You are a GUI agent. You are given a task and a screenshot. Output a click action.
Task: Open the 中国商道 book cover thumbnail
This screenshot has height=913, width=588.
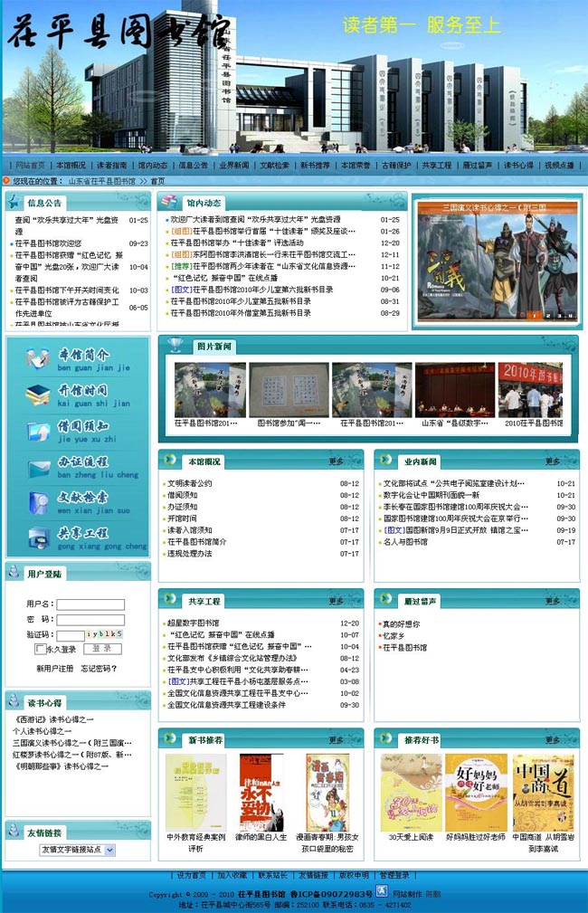point(543,793)
